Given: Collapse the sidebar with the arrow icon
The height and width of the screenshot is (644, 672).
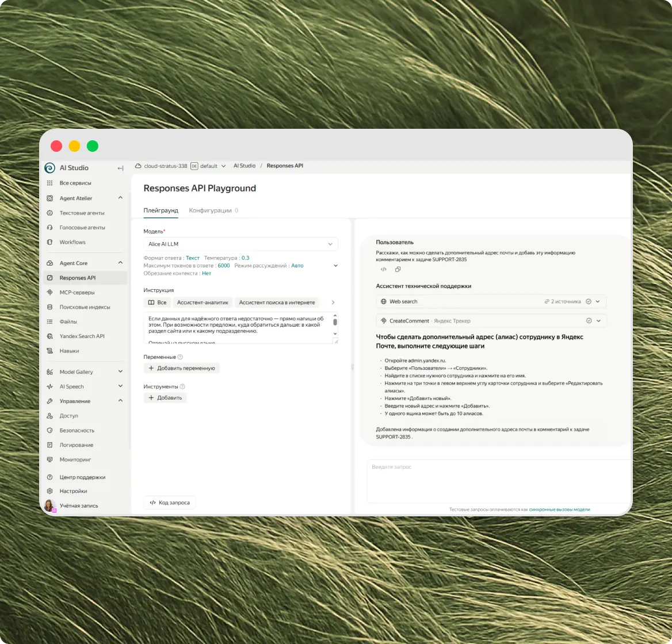Looking at the screenshot, I should (x=120, y=168).
